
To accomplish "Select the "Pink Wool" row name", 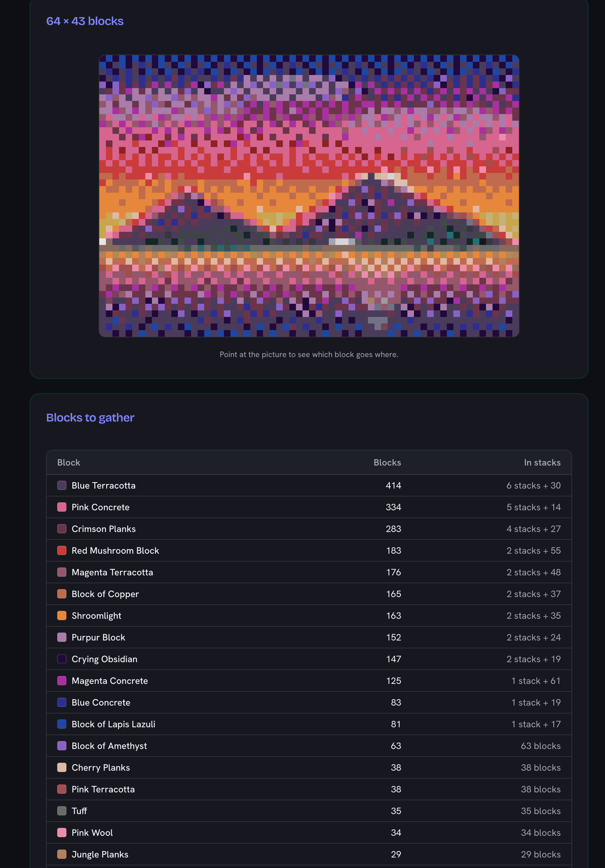I will (x=92, y=832).
